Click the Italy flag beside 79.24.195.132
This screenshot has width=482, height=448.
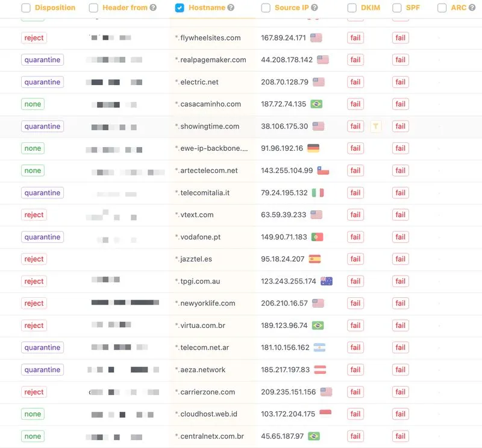(318, 192)
